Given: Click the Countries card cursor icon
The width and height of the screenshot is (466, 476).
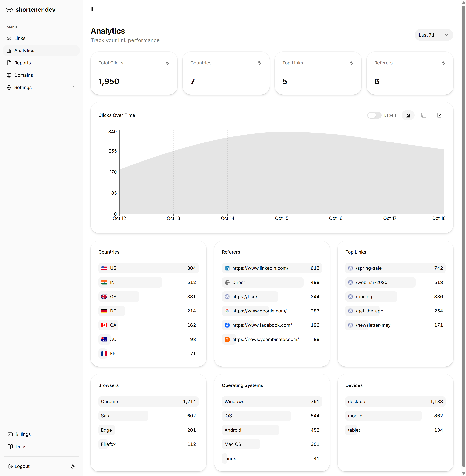Looking at the screenshot, I should [259, 63].
